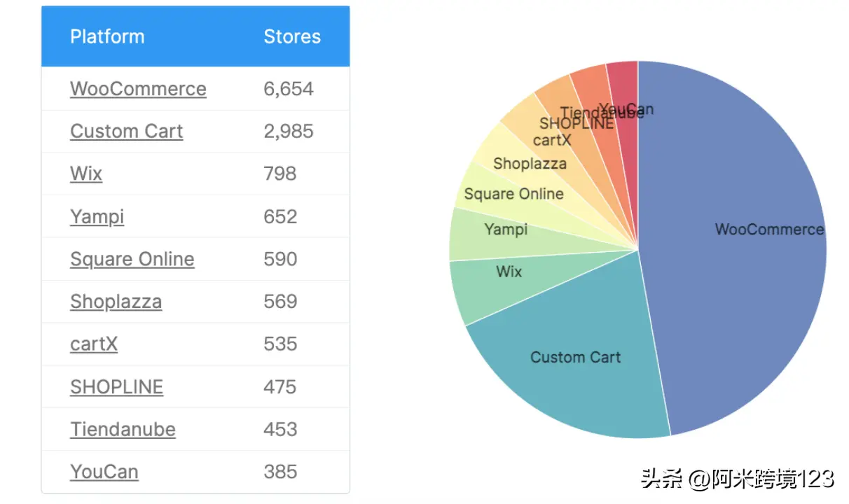Click the Shoplazza table link
Image resolution: width=849 pixels, height=504 pixels.
(116, 302)
